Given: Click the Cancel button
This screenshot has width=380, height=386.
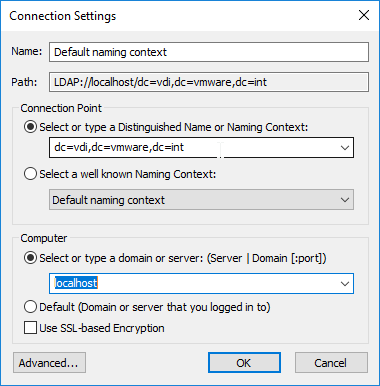Looking at the screenshot, I should click(331, 363).
